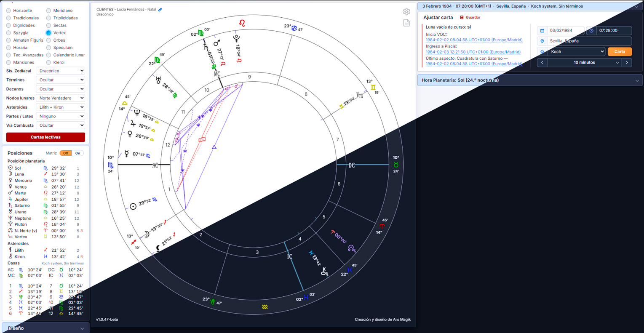Open the 10 minutos time step dropdown
This screenshot has width=644, height=333.
coord(585,62)
